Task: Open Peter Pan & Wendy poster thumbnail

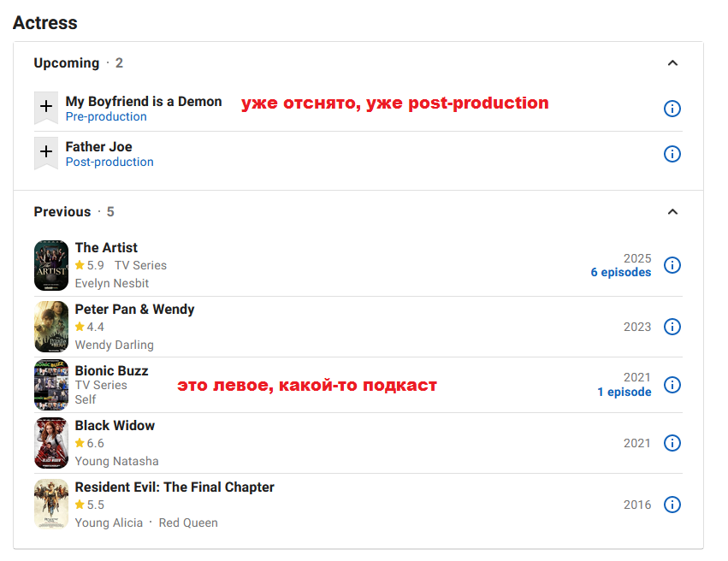Action: tap(51, 327)
